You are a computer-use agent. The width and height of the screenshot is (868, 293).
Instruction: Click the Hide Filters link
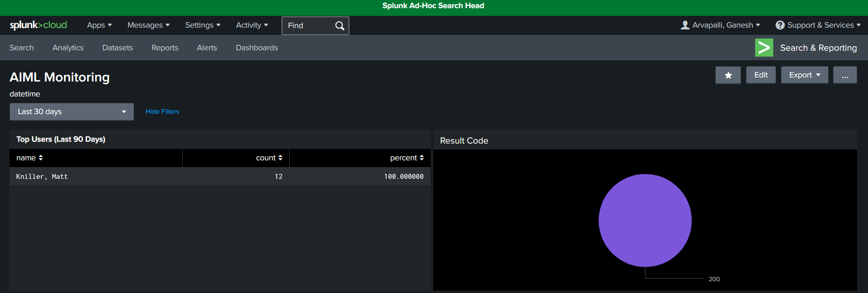tap(162, 111)
